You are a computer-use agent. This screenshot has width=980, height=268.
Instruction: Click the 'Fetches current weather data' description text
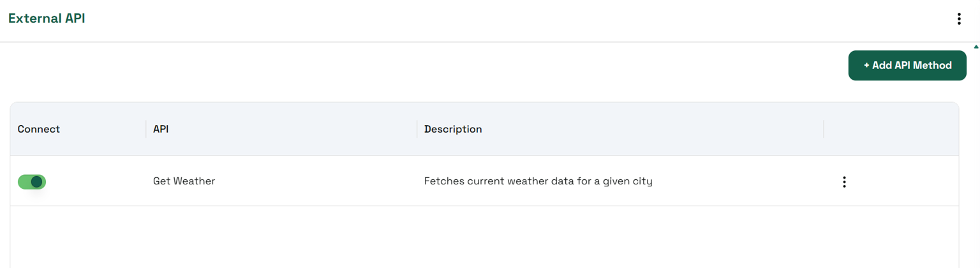coord(538,181)
